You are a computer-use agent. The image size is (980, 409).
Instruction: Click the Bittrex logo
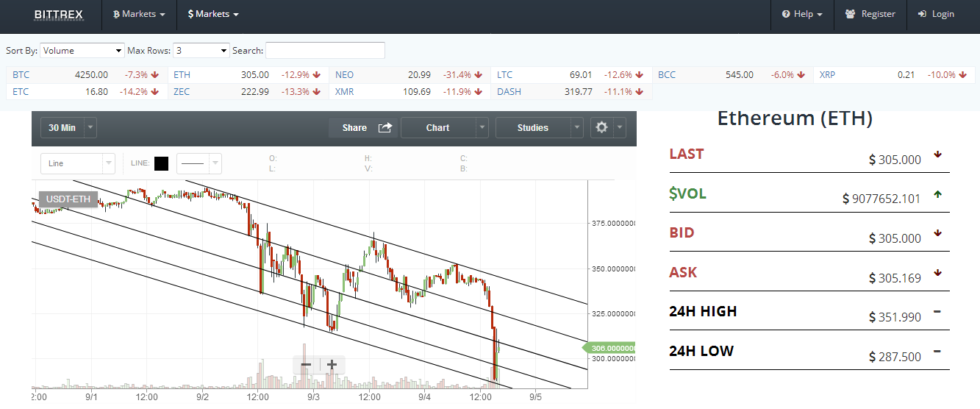point(59,14)
